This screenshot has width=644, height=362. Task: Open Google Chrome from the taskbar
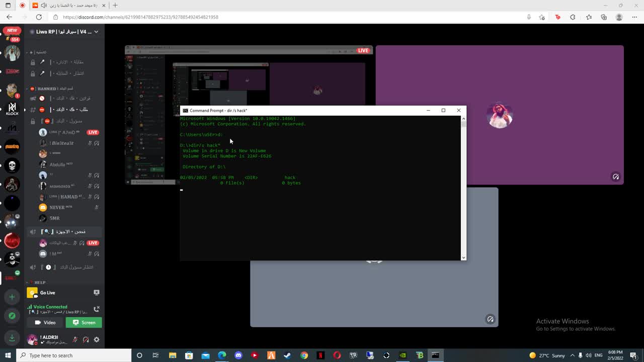[304, 355]
